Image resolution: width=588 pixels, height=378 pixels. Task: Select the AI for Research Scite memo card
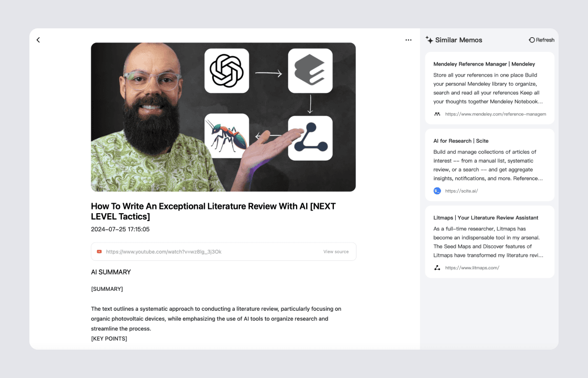(489, 165)
